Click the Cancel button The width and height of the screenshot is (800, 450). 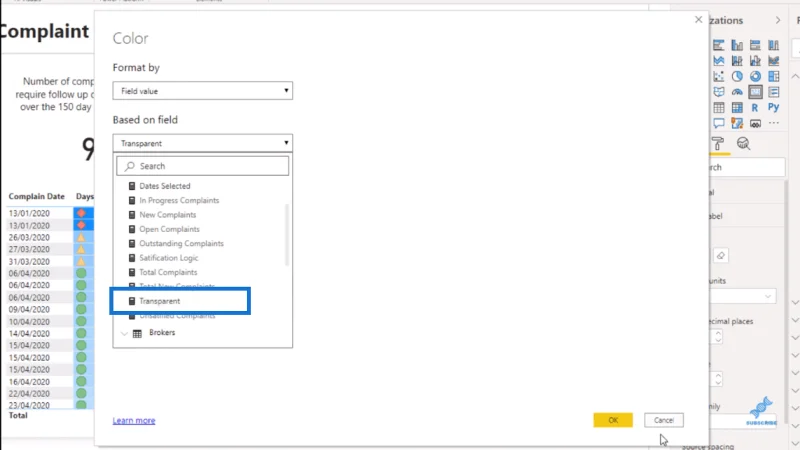pos(664,420)
